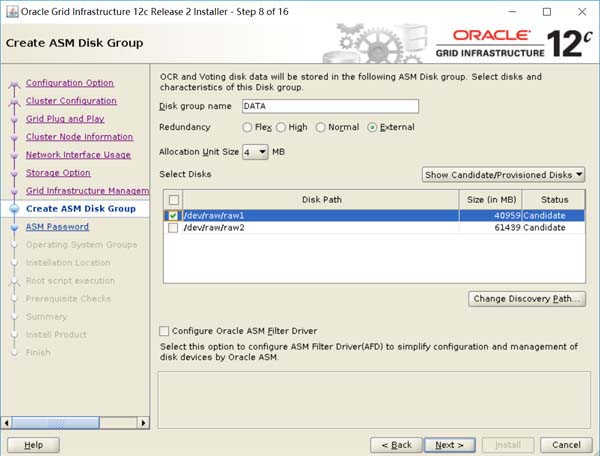Uncheck the /dev/raw/raw1 disk checkbox

(173, 216)
